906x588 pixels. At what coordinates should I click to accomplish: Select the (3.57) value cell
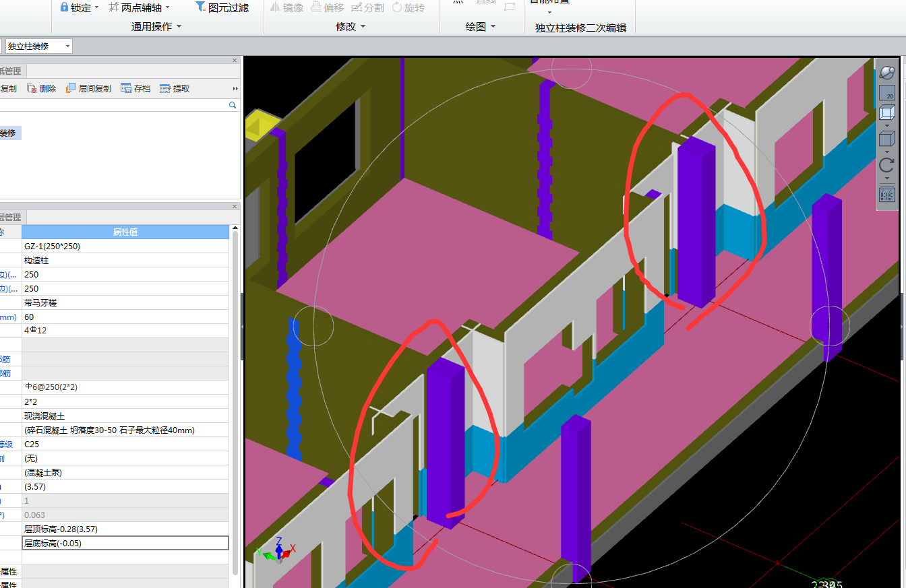tap(125, 486)
